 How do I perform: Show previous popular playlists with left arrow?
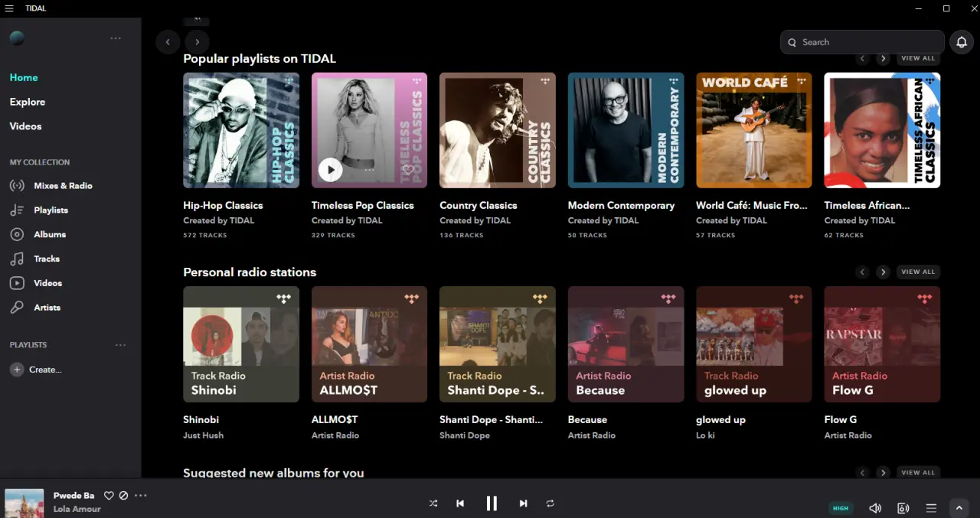(863, 58)
